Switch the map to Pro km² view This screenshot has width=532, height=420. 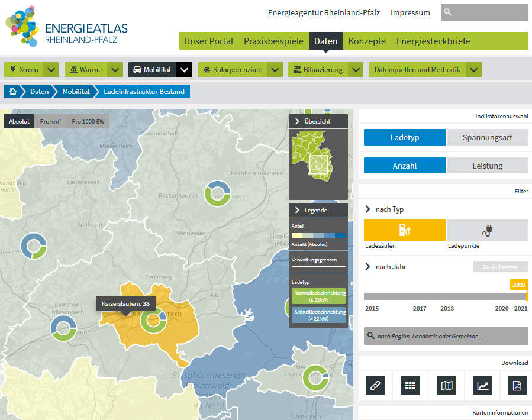[x=50, y=121]
